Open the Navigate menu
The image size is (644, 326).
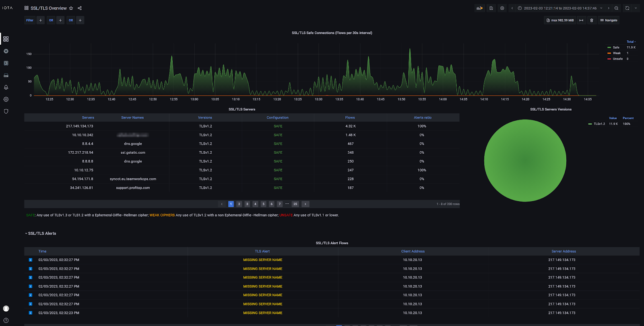(609, 20)
